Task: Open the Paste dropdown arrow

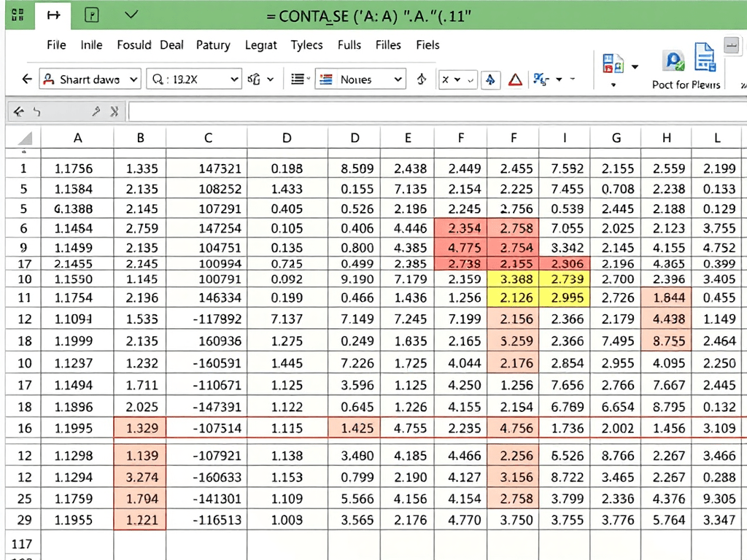Action: click(635, 68)
